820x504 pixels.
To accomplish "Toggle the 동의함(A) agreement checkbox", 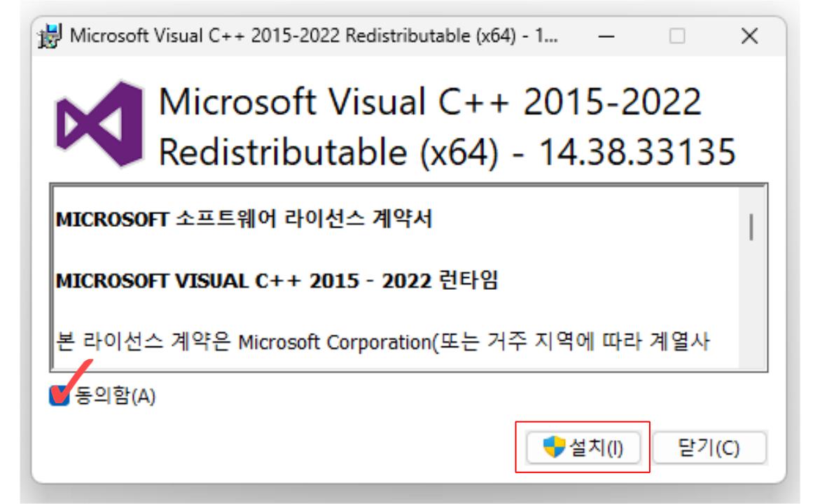I will pyautogui.click(x=59, y=395).
